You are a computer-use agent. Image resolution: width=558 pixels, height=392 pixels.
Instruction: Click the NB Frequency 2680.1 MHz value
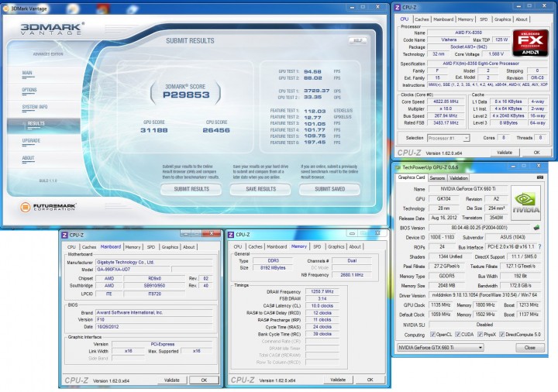pyautogui.click(x=352, y=274)
